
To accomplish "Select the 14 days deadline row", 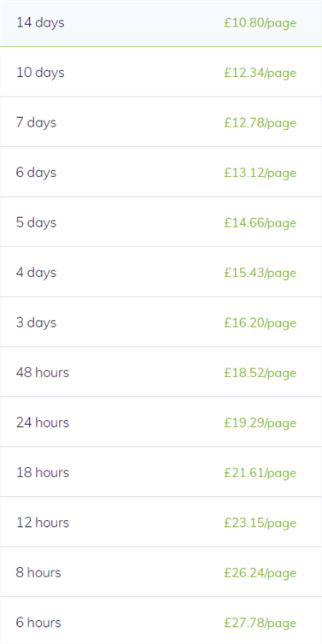I will [x=161, y=23].
